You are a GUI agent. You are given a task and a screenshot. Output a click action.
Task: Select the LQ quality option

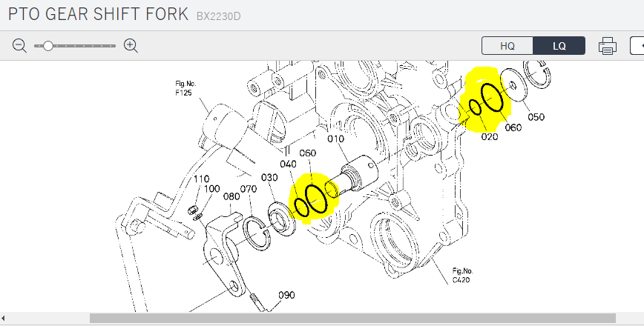(x=559, y=46)
